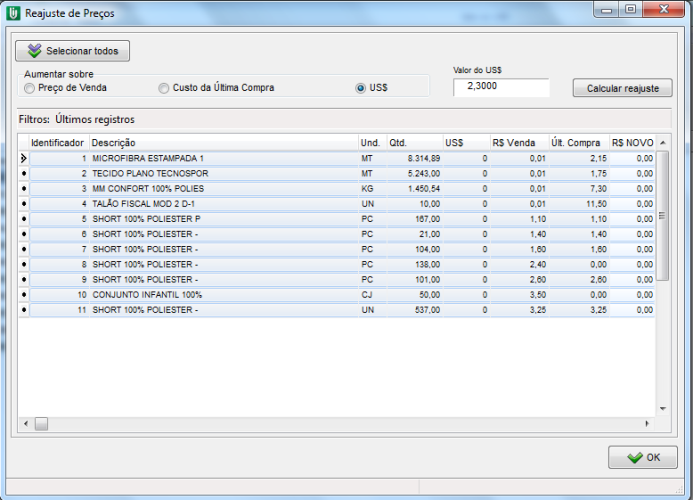Click the row indicator arrow for MICROFIBRA ESTAMPADA

pyautogui.click(x=23, y=158)
